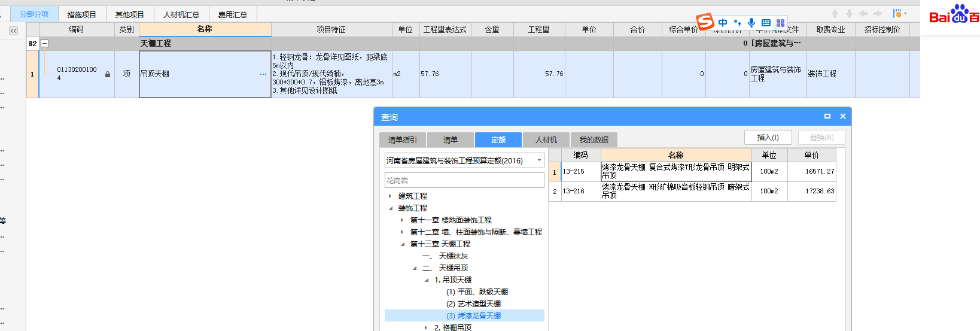Click the 替换(R) button
The image size is (980, 331).
pos(822,137)
